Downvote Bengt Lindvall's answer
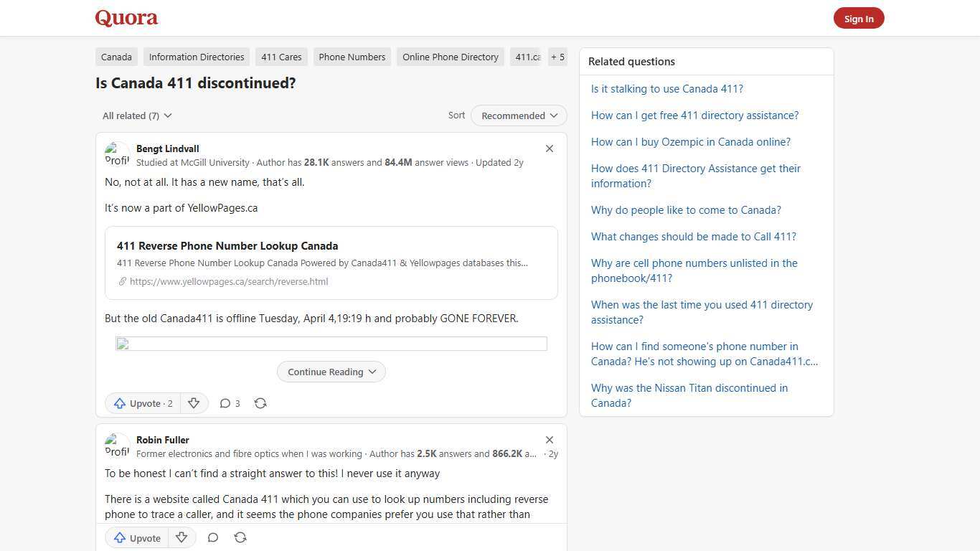 click(x=194, y=403)
